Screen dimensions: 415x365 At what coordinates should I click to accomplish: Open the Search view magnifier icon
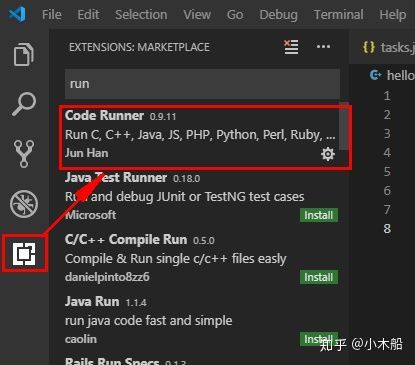click(24, 104)
